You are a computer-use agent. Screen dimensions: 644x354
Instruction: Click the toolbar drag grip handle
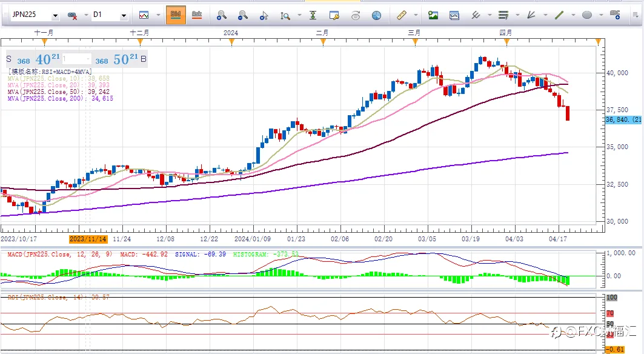point(5,16)
